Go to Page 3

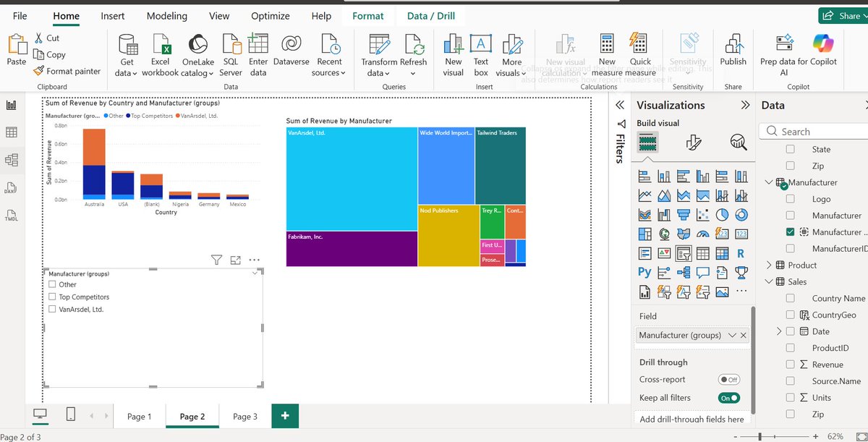[x=245, y=416]
